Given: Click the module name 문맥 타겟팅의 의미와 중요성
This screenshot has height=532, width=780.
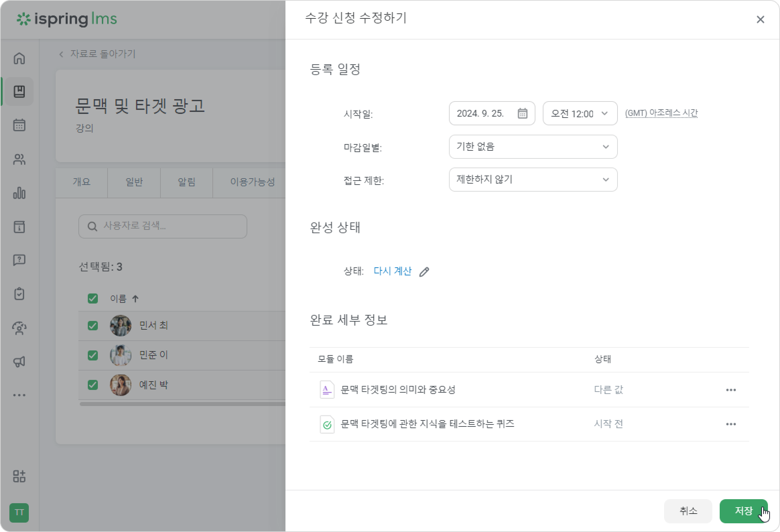Looking at the screenshot, I should (398, 390).
